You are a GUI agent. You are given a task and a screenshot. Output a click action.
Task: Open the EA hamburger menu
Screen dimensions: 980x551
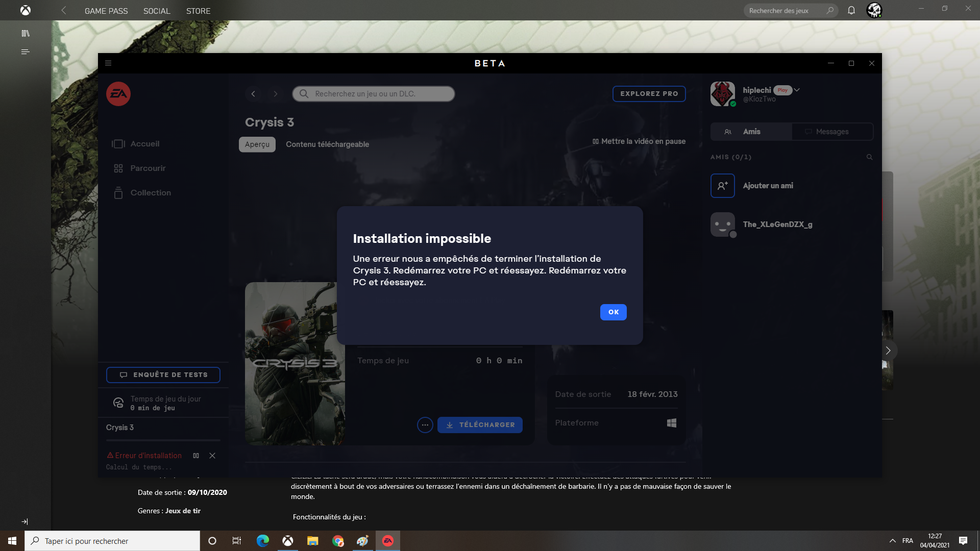click(108, 63)
